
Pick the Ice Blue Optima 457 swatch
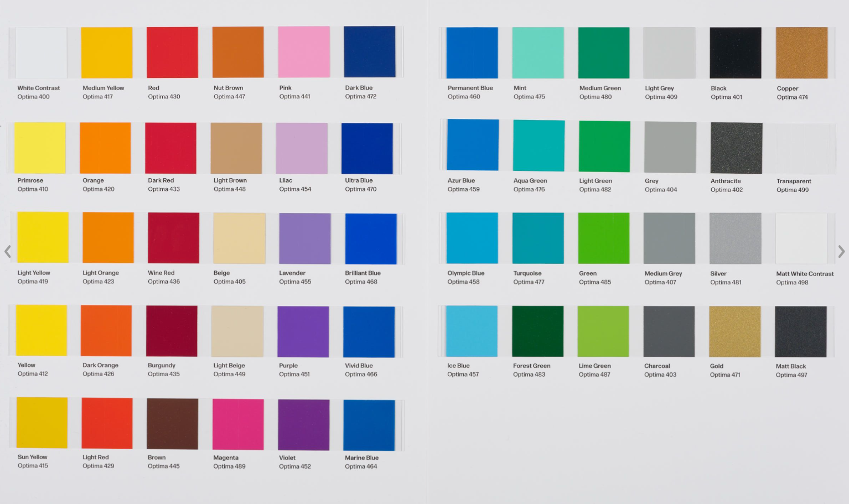pyautogui.click(x=472, y=331)
